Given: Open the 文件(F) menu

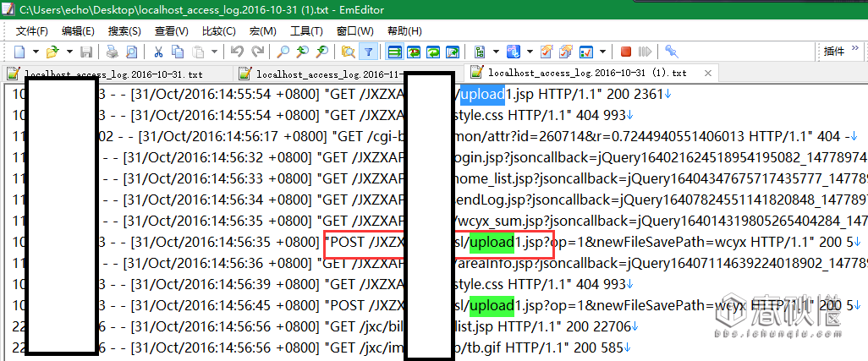Looking at the screenshot, I should [x=32, y=31].
